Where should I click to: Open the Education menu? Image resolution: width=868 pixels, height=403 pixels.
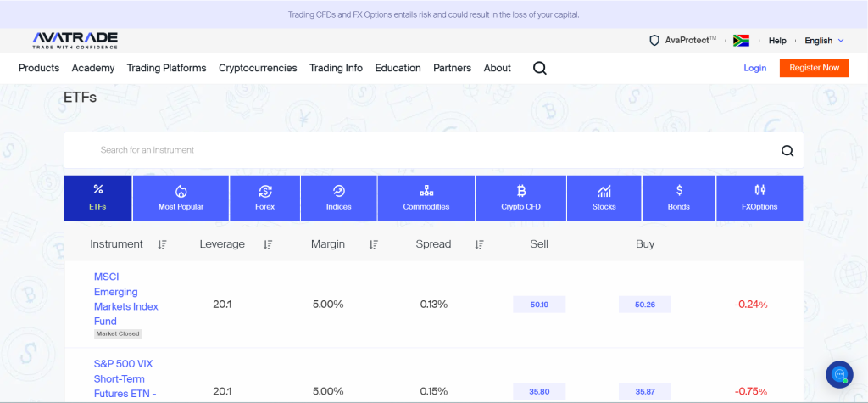398,68
